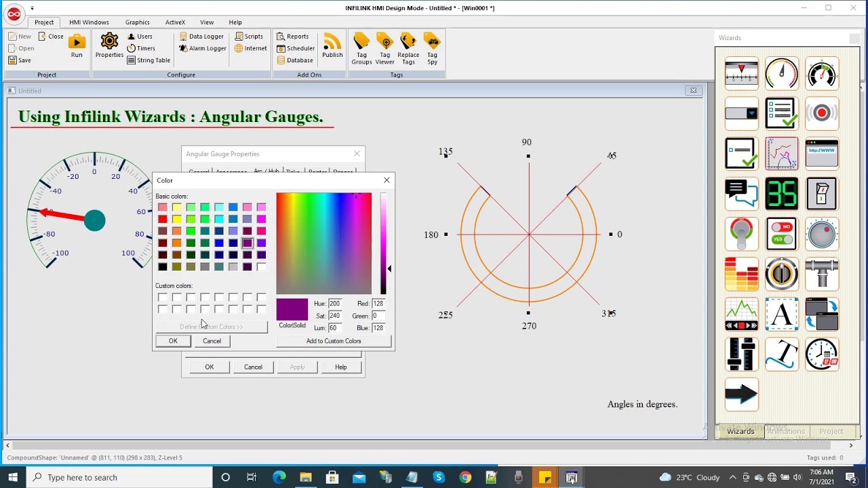The height and width of the screenshot is (488, 868).
Task: Open the Scheduler add-on
Action: pyautogui.click(x=295, y=49)
